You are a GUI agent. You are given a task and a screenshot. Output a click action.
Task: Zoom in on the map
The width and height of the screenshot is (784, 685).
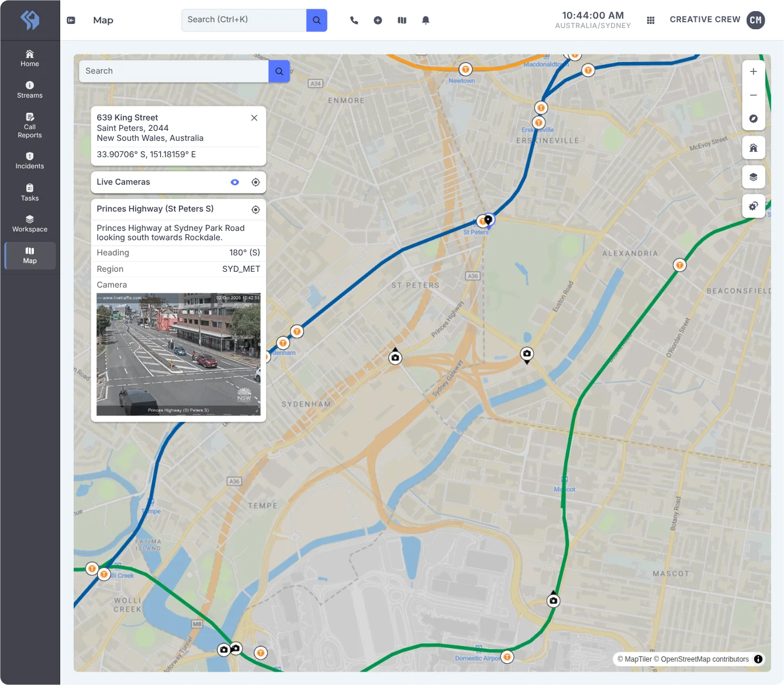(x=754, y=72)
